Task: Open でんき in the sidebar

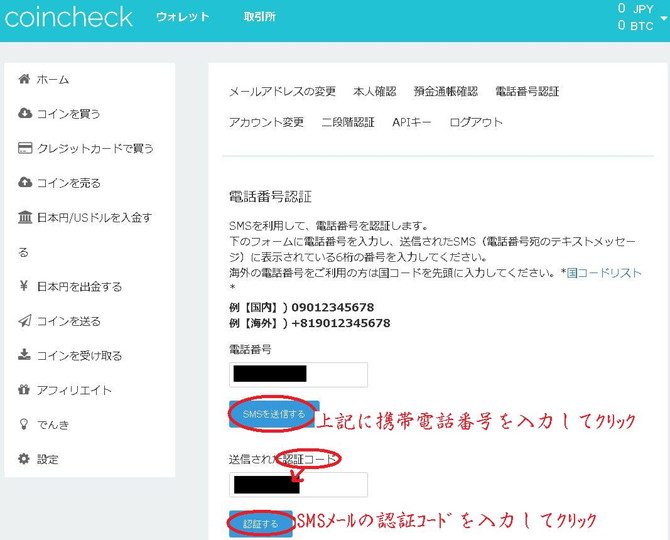Action: pos(53,425)
